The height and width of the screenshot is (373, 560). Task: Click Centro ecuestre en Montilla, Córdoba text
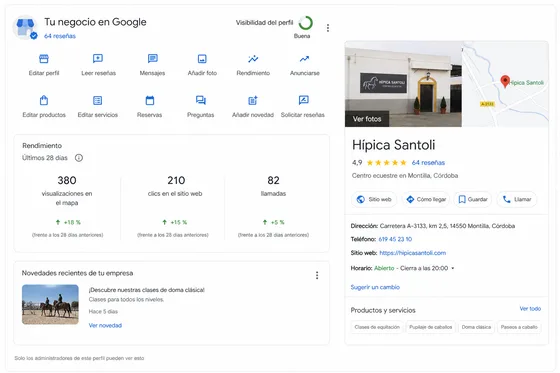point(405,175)
